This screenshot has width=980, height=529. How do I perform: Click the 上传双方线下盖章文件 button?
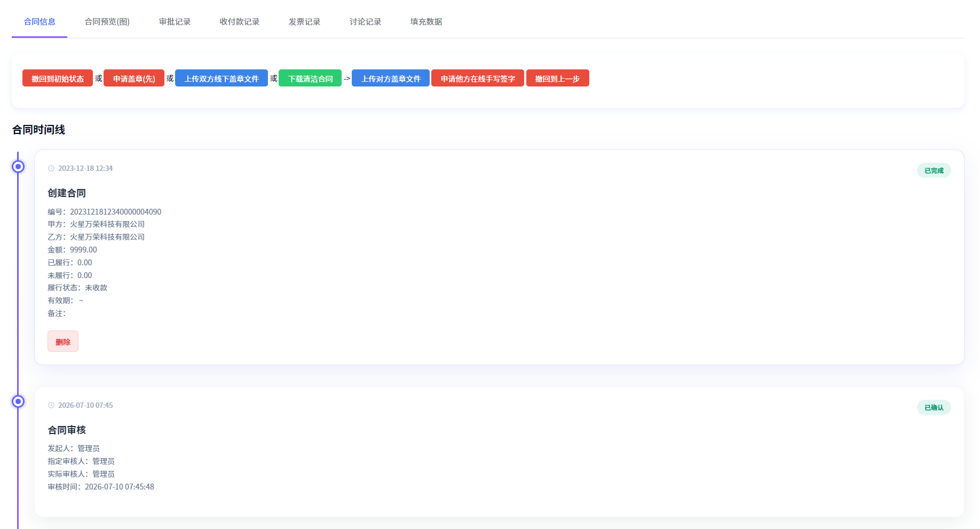[222, 78]
